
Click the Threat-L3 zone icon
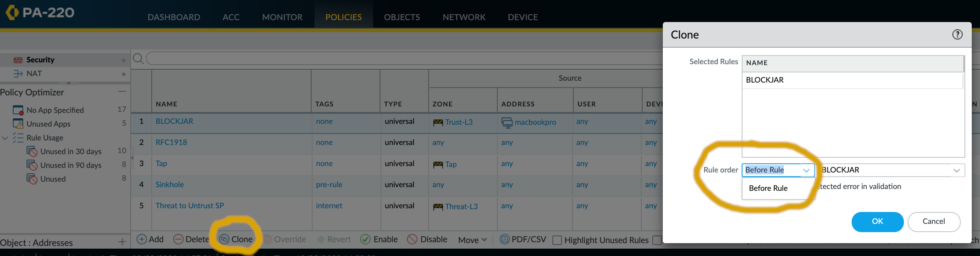click(438, 207)
